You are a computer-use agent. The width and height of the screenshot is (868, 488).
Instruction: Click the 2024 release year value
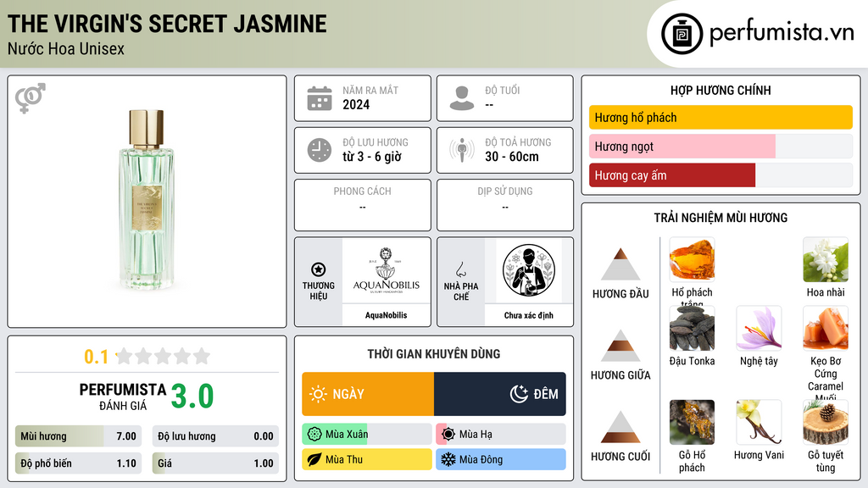356,104
